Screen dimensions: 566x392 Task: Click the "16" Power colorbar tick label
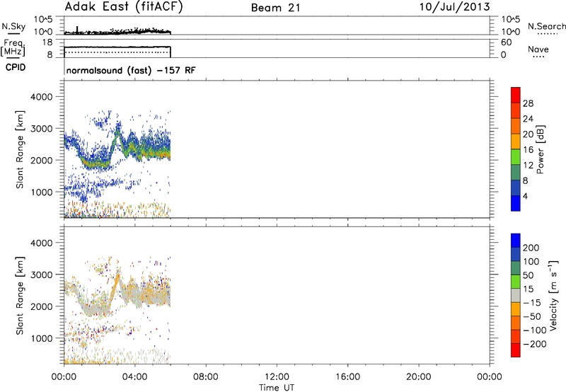pyautogui.click(x=528, y=150)
